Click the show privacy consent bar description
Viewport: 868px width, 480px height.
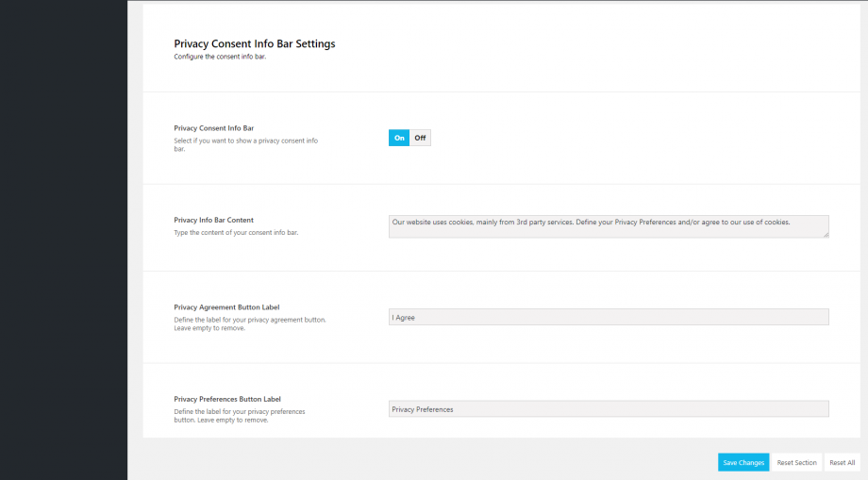click(246, 144)
